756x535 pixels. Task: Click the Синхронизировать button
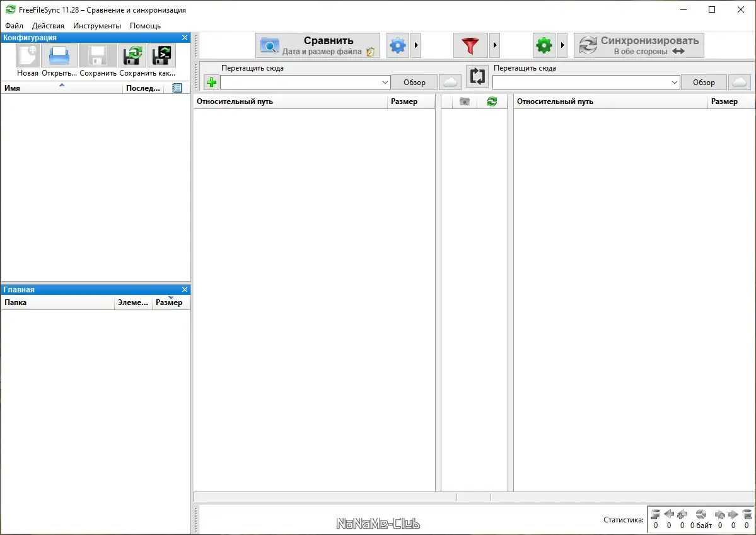(x=639, y=45)
